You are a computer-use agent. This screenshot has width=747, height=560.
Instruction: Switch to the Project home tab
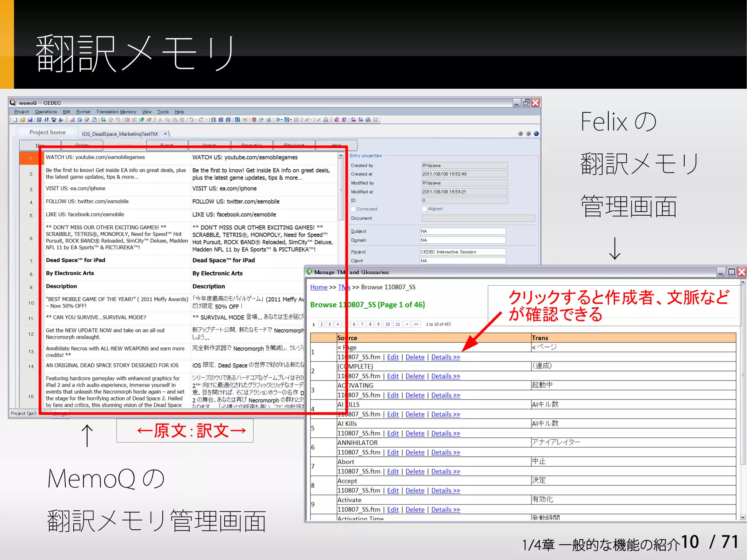coord(47,132)
